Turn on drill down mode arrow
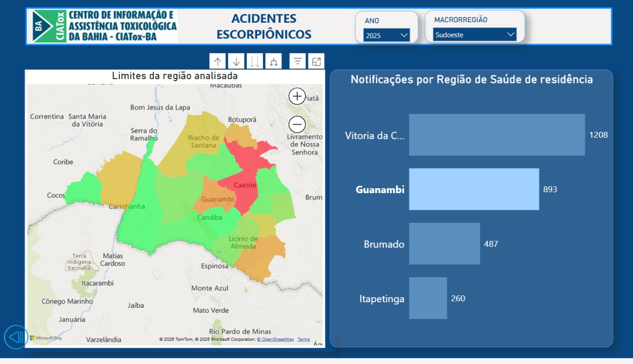Viewport: 633px width, 364px height. point(236,62)
